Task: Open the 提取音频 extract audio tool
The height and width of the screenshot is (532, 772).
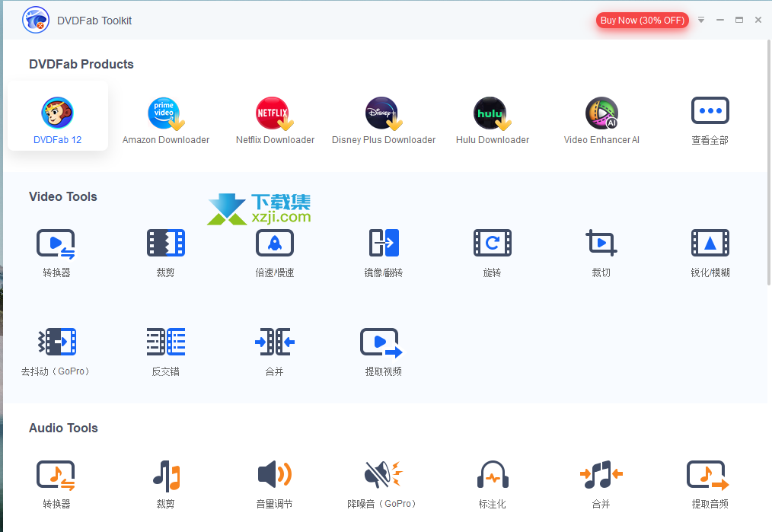Action: coord(710,485)
